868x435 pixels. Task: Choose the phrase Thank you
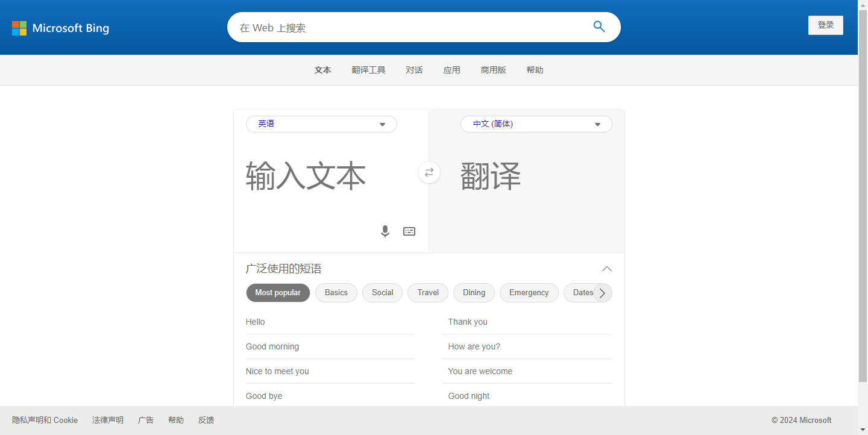pos(527,322)
